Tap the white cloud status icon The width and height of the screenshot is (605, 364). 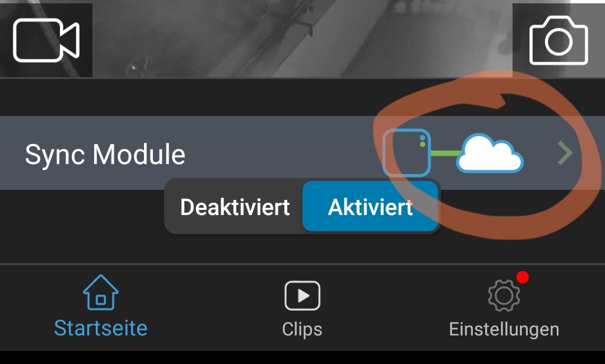(x=490, y=153)
